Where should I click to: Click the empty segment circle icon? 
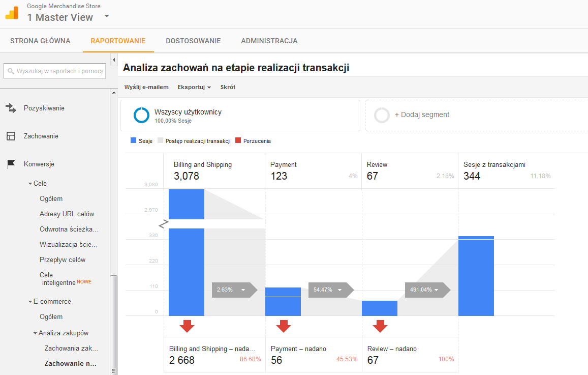coord(382,115)
